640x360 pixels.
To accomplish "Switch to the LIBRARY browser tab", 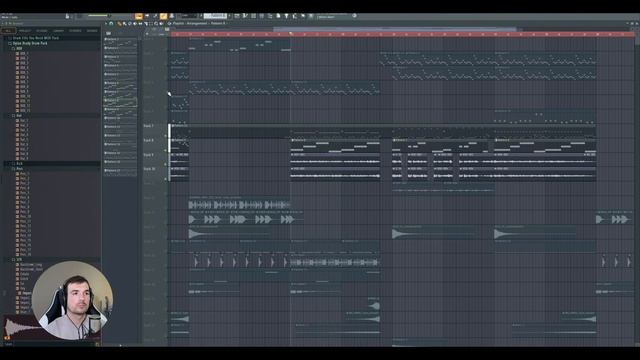I will (58, 31).
